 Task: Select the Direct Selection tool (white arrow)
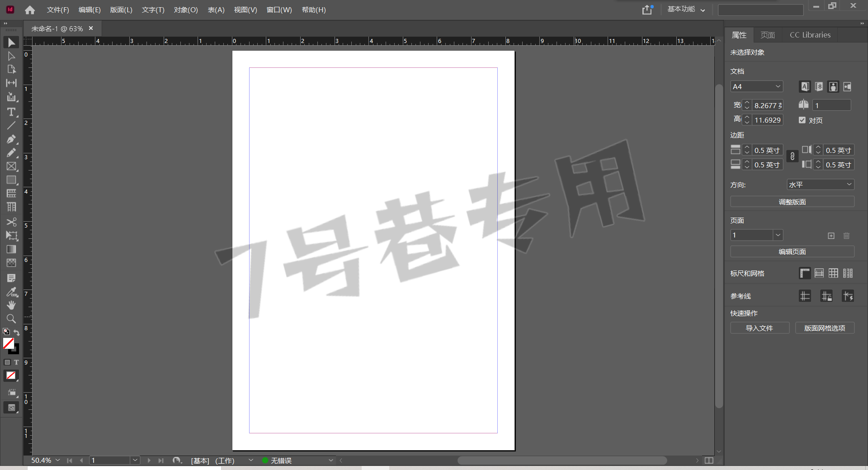click(11, 56)
